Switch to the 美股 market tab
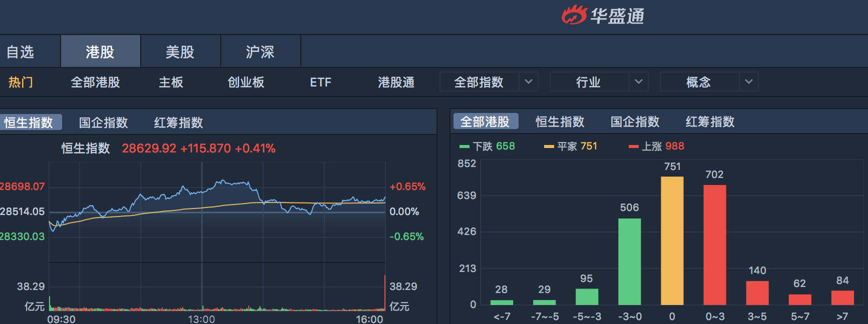The width and height of the screenshot is (868, 324). (x=180, y=51)
